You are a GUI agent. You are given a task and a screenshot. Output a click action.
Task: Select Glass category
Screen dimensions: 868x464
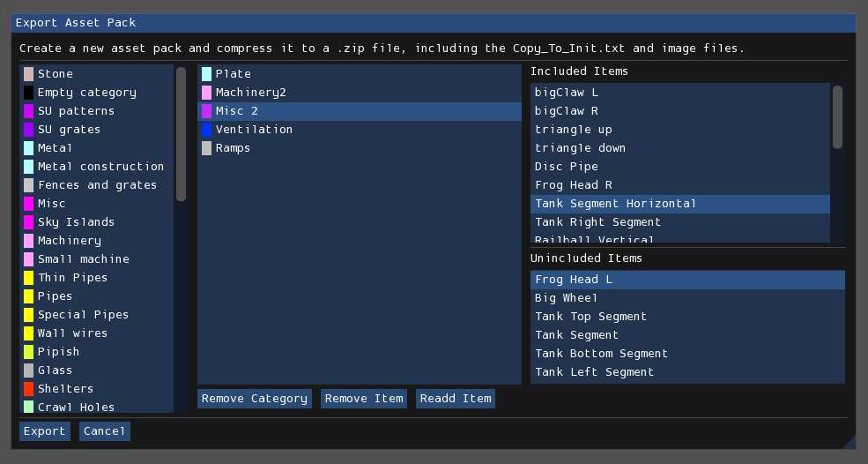[97, 370]
